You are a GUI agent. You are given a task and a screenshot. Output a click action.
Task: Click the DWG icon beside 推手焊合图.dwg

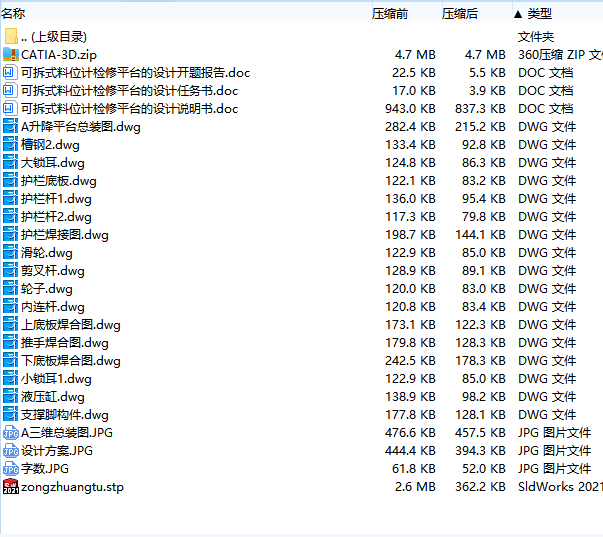10,343
